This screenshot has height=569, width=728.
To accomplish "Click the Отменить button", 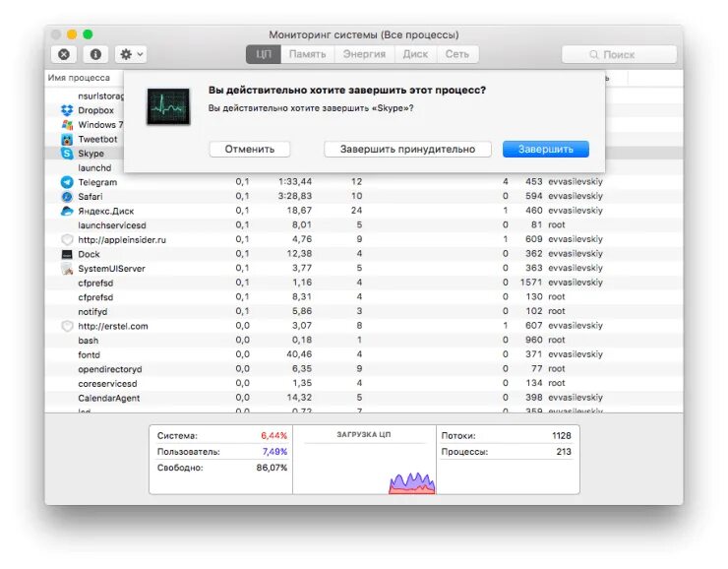I will click(250, 149).
